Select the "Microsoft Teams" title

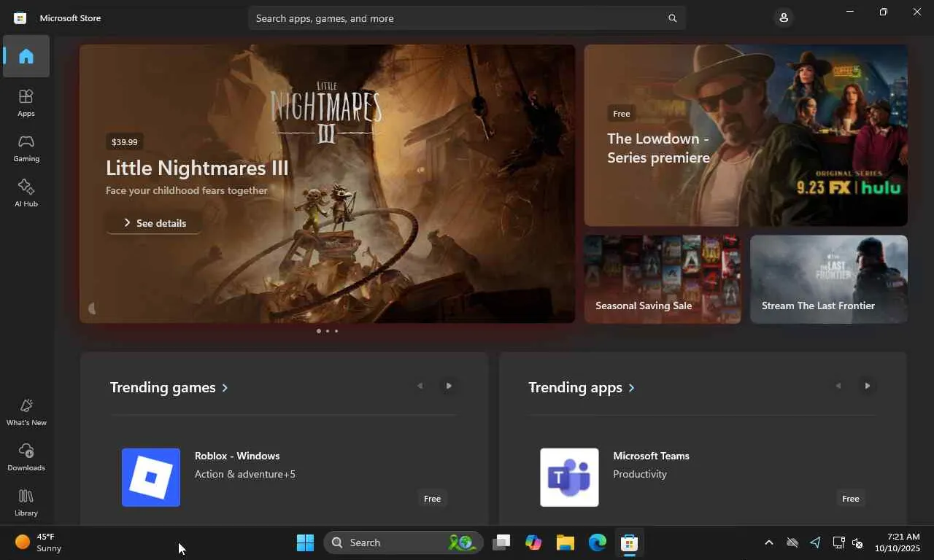pos(651,456)
